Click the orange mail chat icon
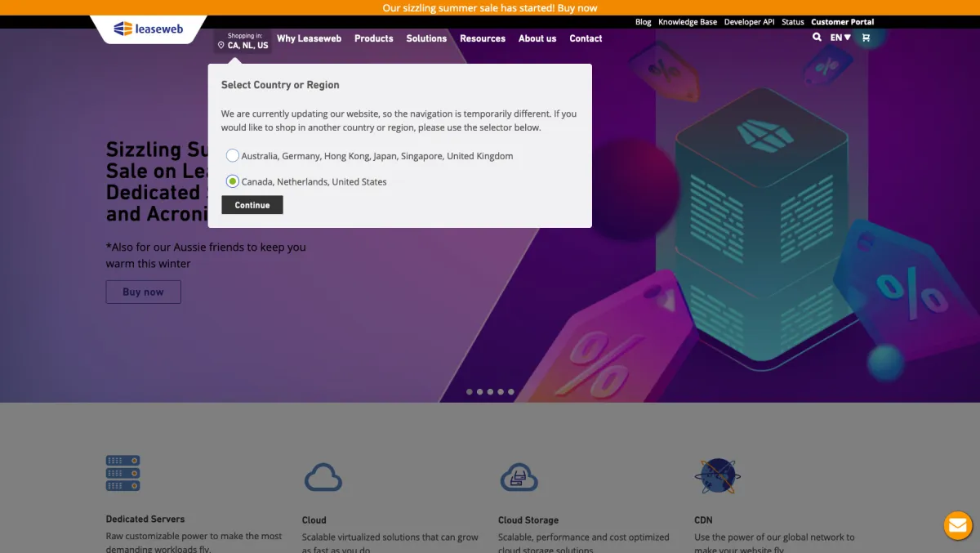Image resolution: width=980 pixels, height=553 pixels. [x=957, y=525]
